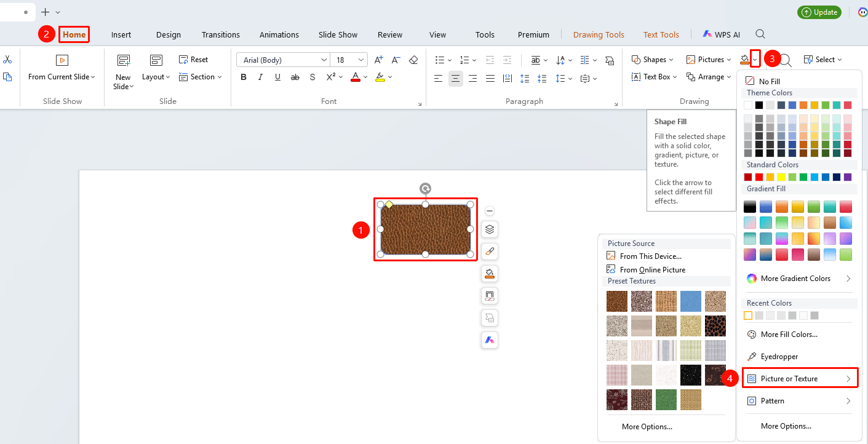Click the yellow adjustment handle on the shape

click(389, 204)
